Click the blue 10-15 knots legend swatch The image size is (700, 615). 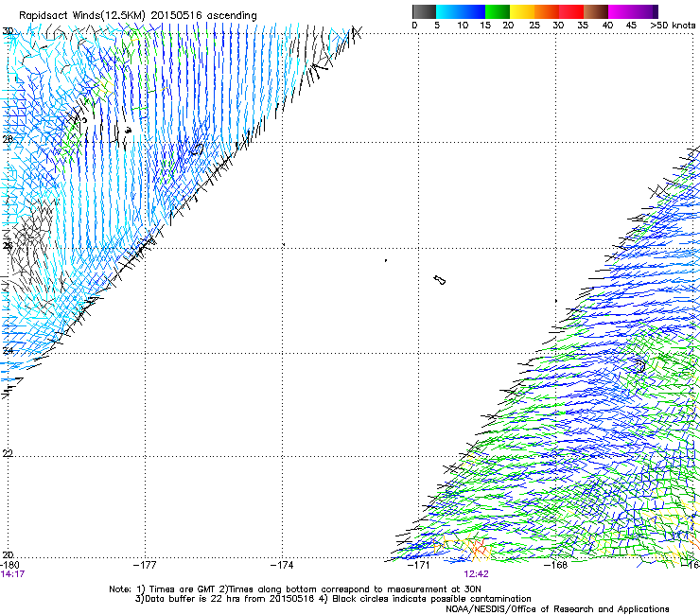pos(473,11)
